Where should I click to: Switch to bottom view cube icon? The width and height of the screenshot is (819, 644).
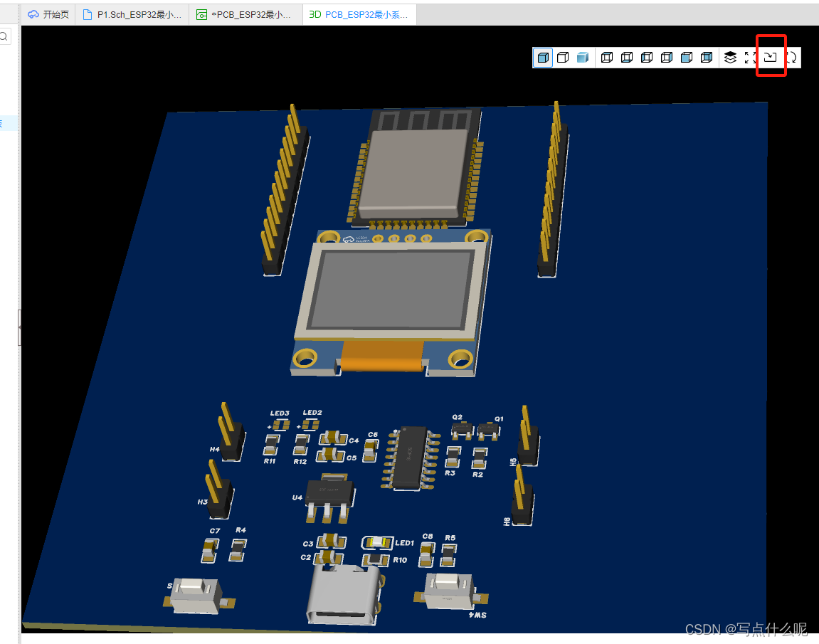627,58
